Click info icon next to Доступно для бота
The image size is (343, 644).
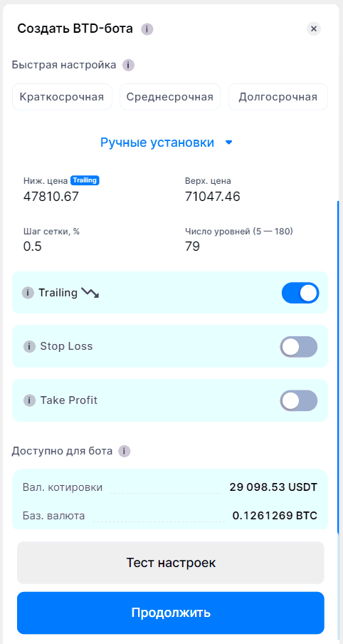[x=125, y=452]
